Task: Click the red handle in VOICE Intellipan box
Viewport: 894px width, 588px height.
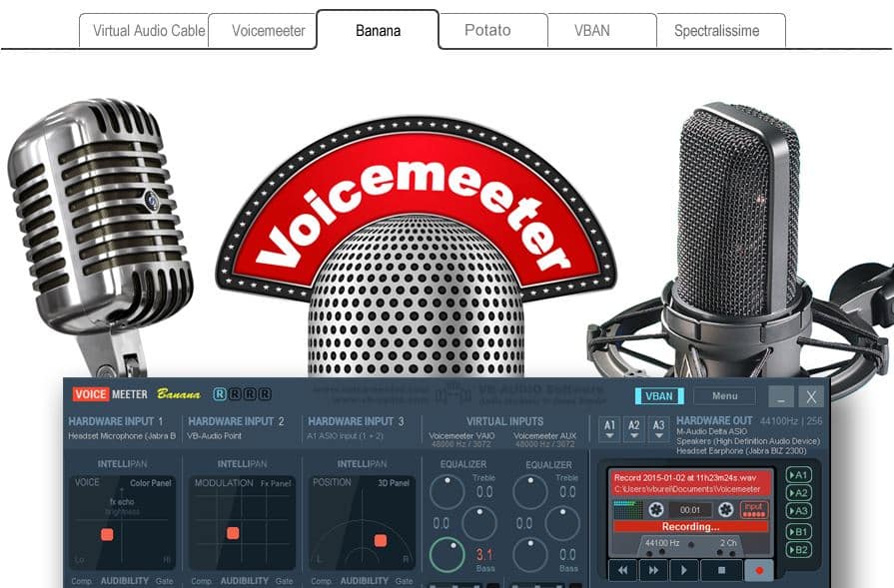Action: (107, 534)
